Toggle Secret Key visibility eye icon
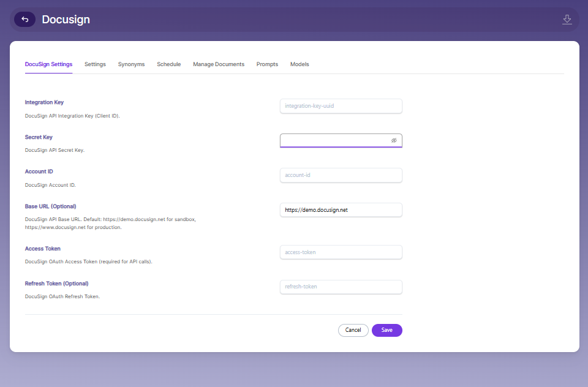The image size is (588, 387). coord(394,141)
